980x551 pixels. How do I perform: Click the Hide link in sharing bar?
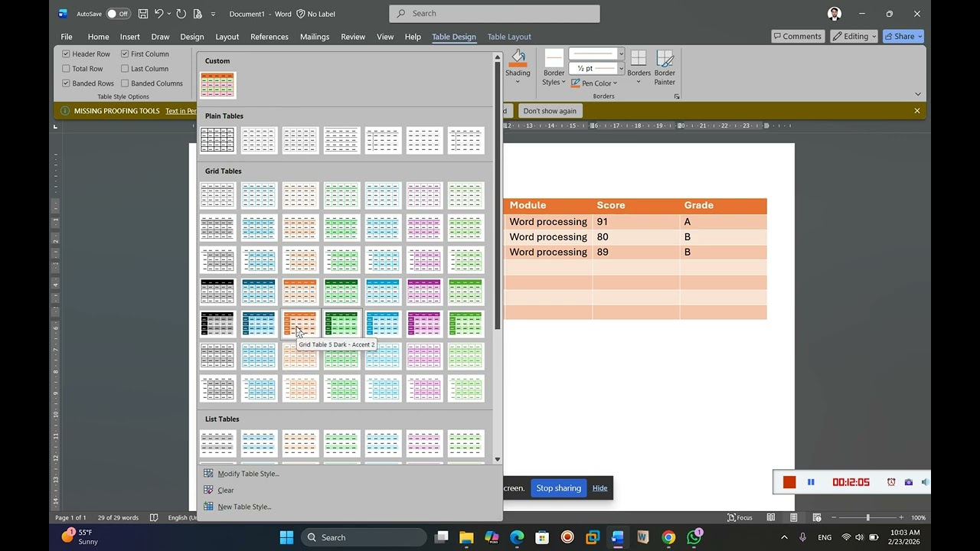[599, 488]
